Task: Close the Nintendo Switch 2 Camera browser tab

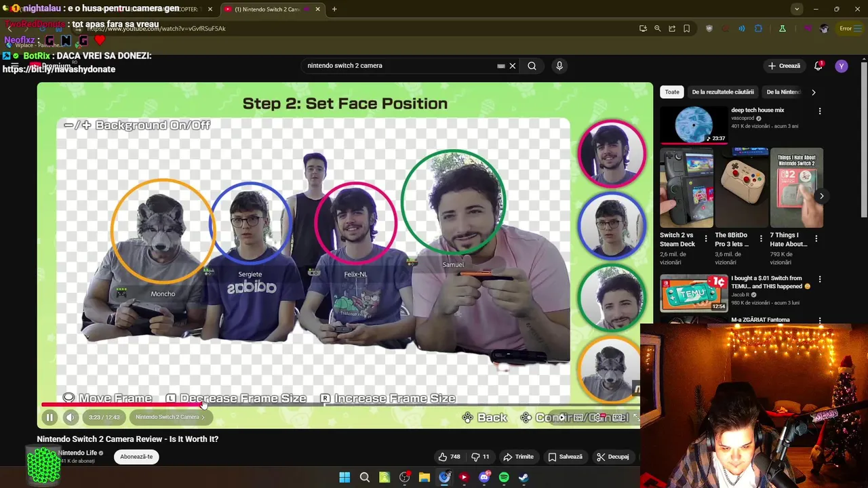Action: 317,9
